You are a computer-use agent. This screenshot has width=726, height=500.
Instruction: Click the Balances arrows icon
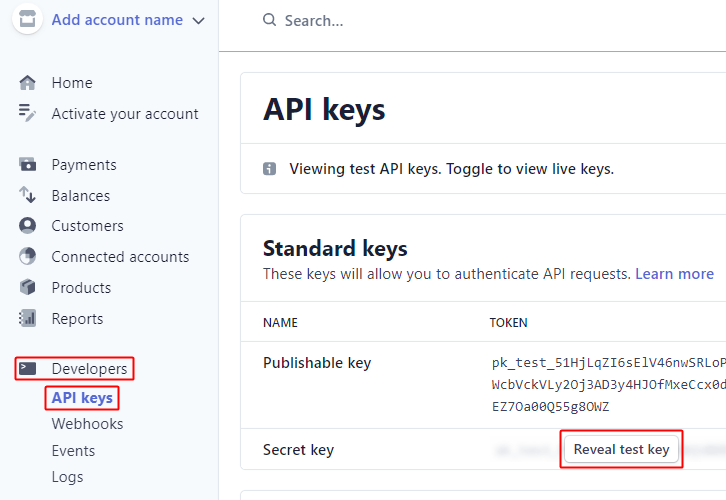coord(27,195)
